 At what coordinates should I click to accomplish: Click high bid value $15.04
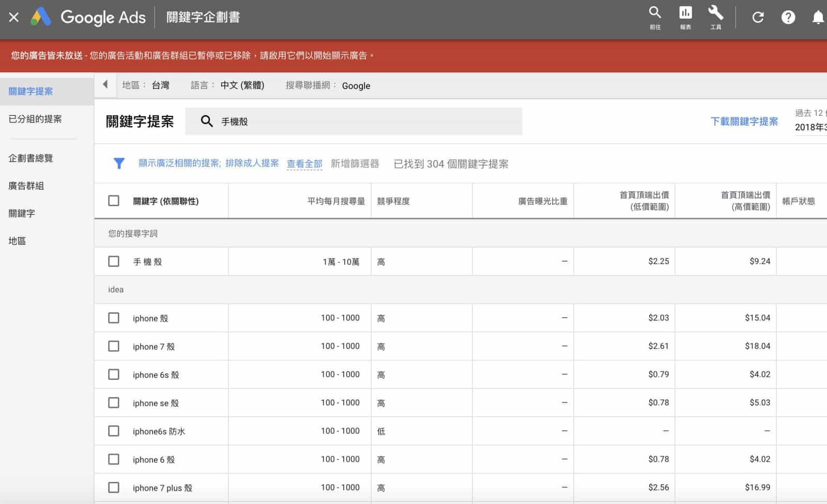pos(757,317)
